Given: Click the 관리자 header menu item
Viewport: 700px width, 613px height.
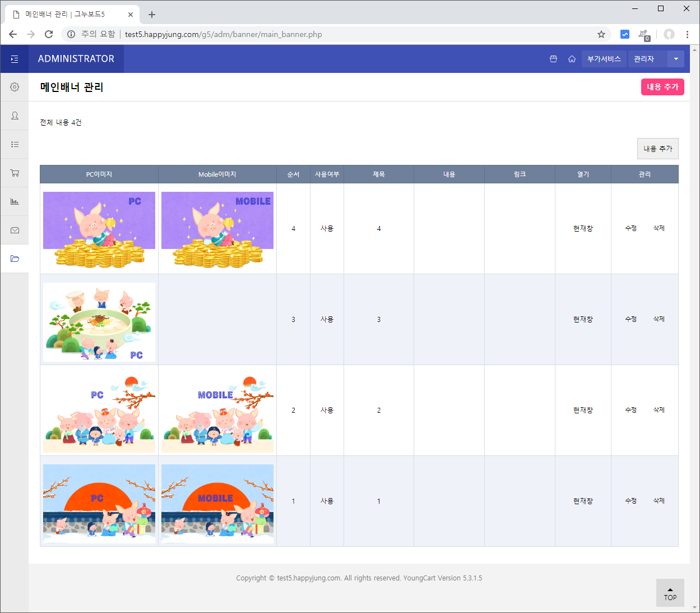Looking at the screenshot, I should pos(644,59).
